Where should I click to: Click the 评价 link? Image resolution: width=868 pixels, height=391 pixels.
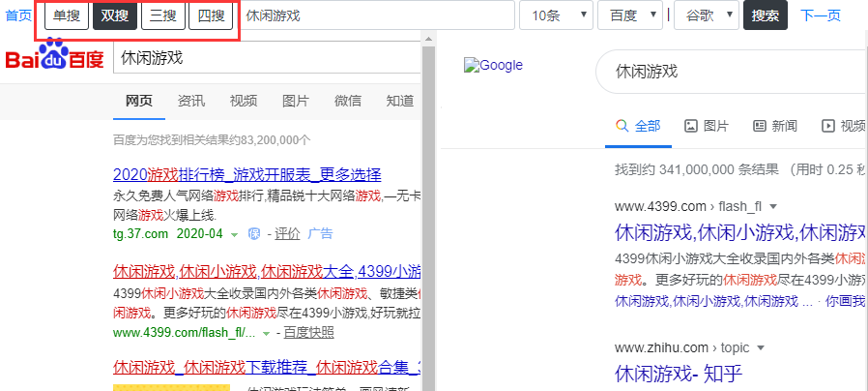(x=287, y=234)
